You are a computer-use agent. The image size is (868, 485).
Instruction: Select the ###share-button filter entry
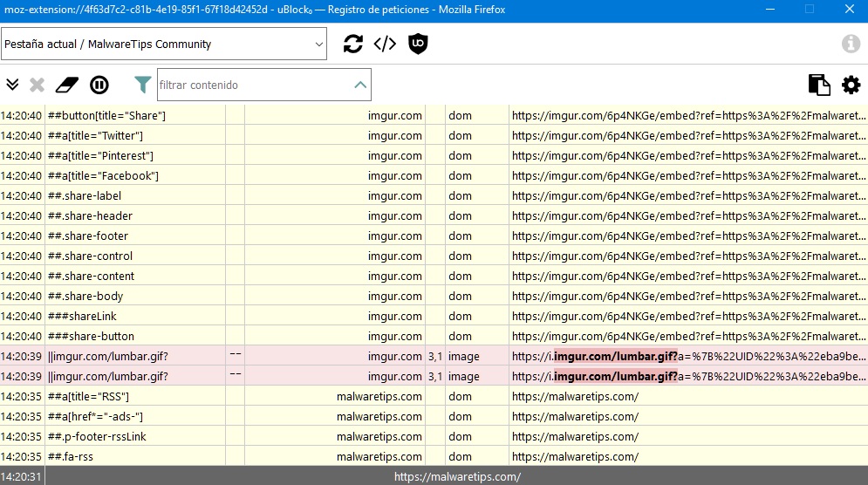(91, 336)
